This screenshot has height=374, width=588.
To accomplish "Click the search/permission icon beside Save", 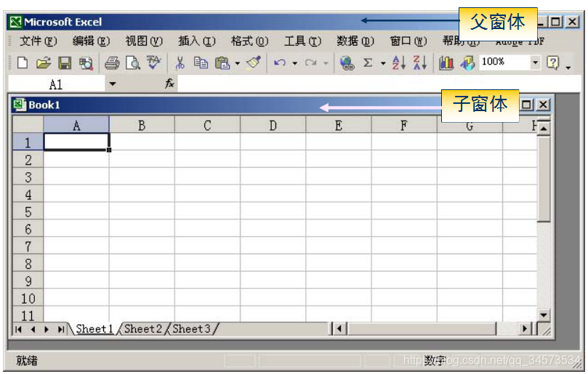I will [86, 62].
